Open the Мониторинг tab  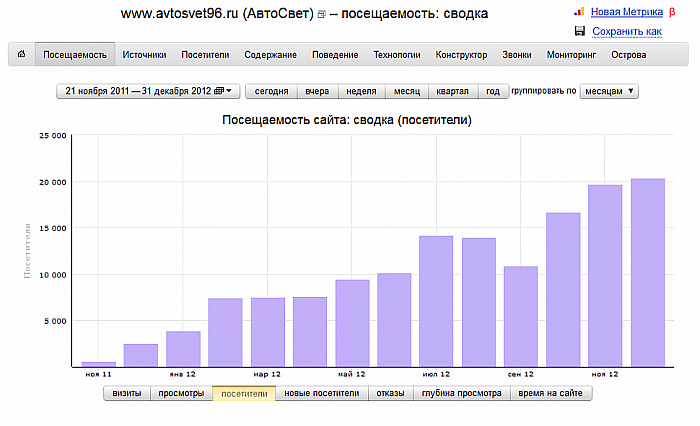(x=571, y=54)
